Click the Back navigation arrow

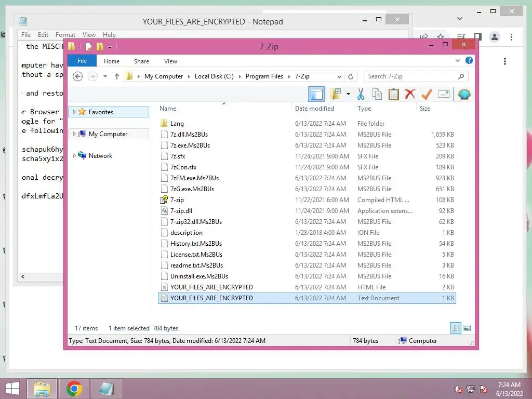(x=78, y=76)
